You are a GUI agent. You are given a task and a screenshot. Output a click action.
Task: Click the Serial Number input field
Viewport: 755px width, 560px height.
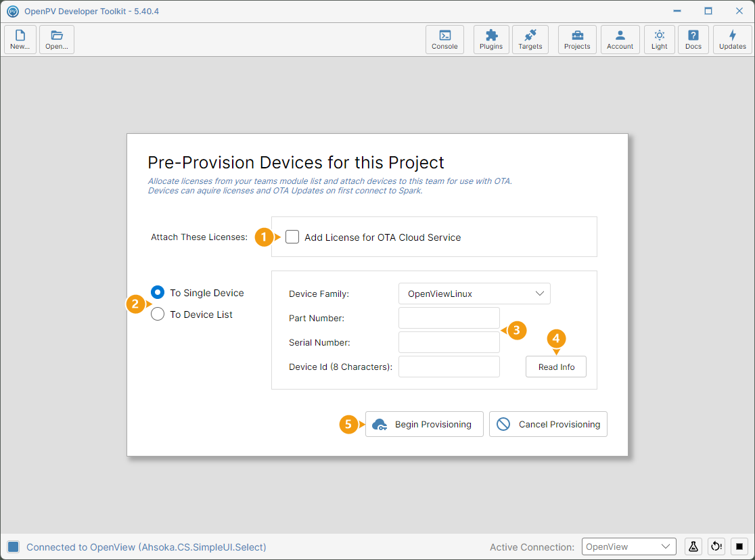449,342
